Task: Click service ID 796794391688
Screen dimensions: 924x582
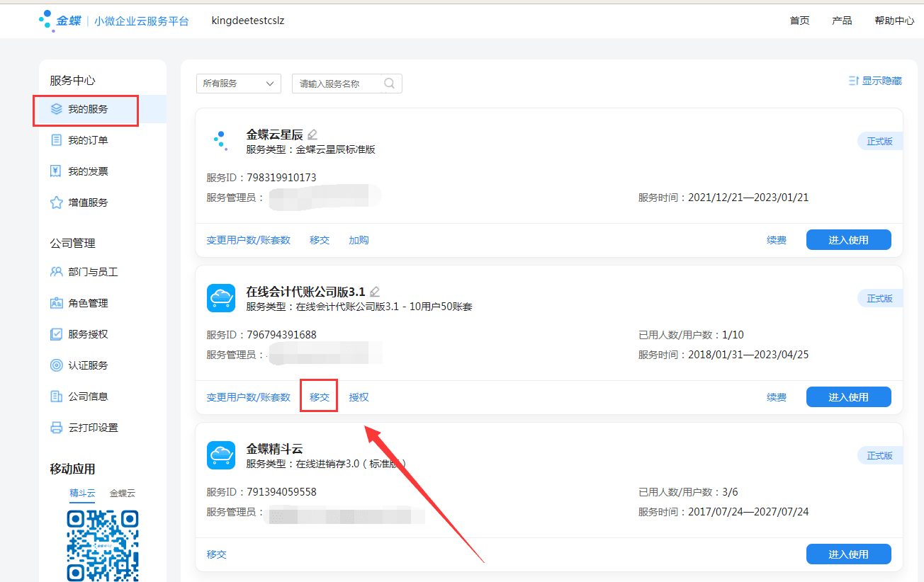Action: [281, 334]
